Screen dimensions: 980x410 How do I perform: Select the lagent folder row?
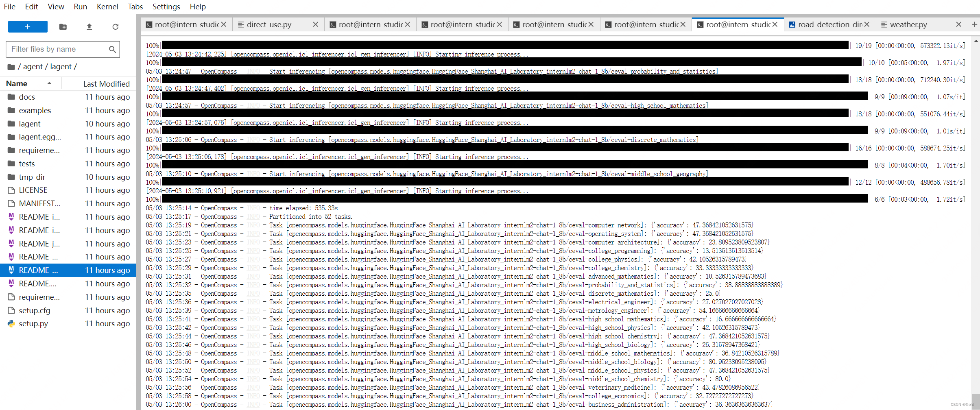68,124
